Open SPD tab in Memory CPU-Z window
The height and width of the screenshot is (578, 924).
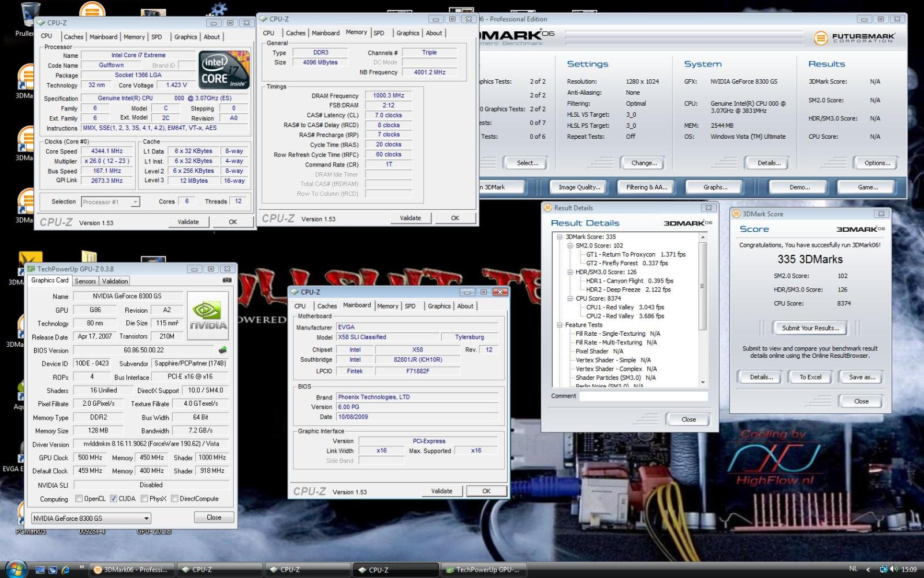click(379, 33)
